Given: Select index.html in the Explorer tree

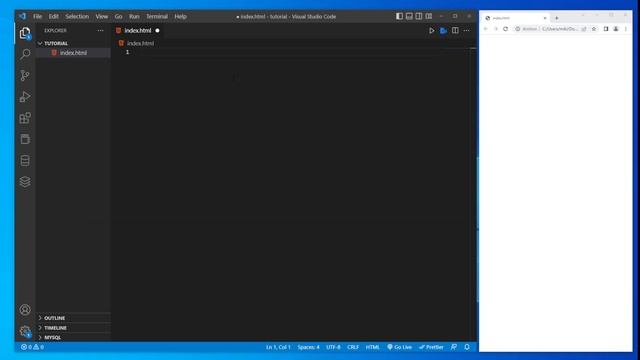Looking at the screenshot, I should [x=73, y=53].
